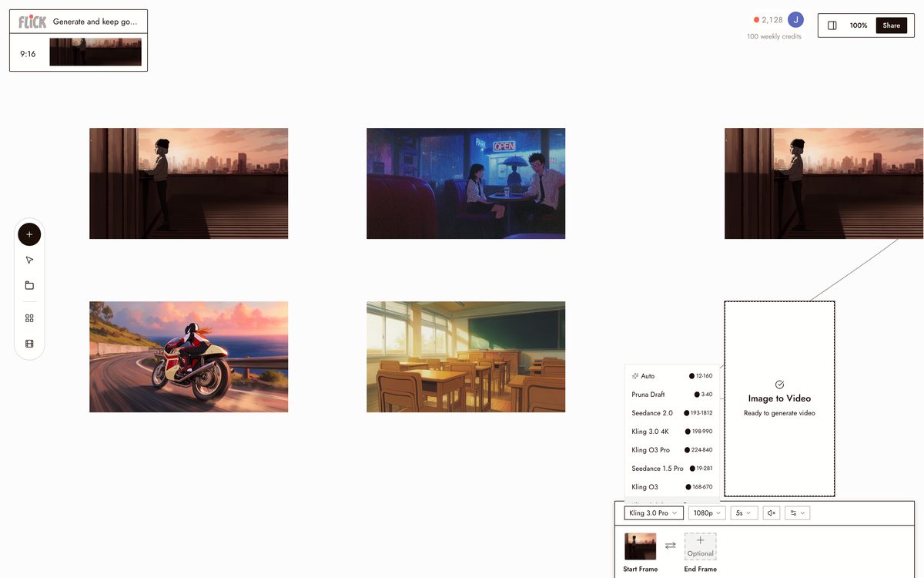This screenshot has width=924, height=578.
Task: Click the 100% zoom level
Action: tap(859, 25)
